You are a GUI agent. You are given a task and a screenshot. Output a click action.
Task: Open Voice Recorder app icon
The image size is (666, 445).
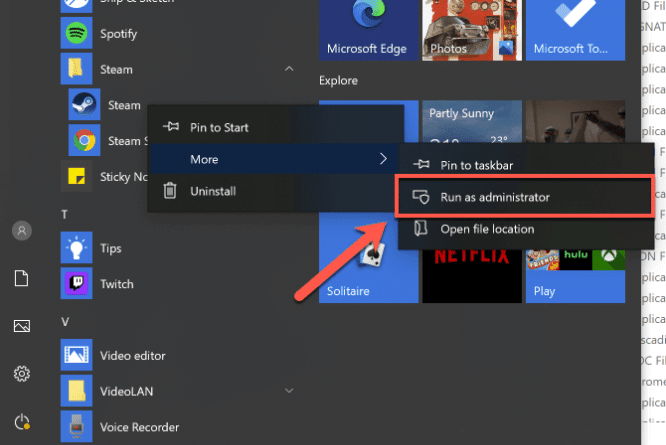pos(76,426)
